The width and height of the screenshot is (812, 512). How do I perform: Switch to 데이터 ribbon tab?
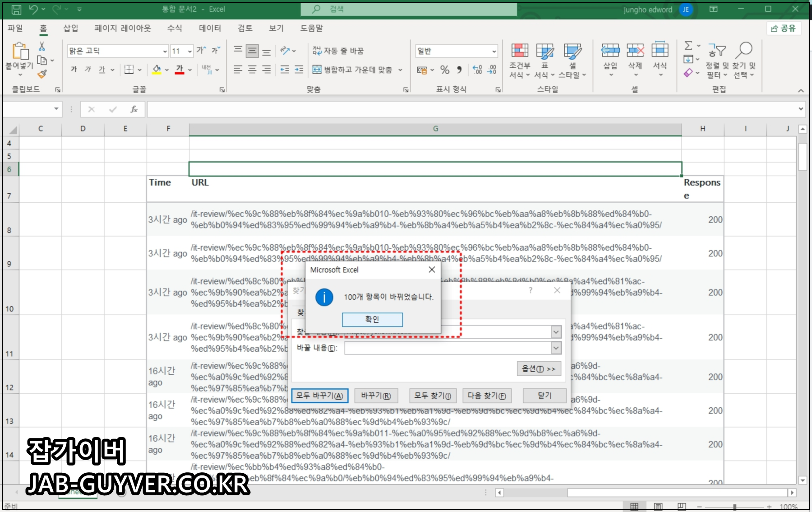210,28
